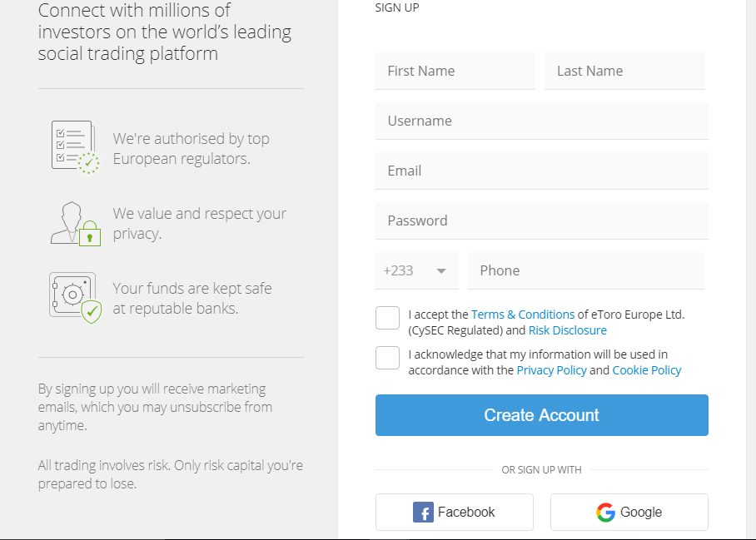756x540 pixels.
Task: Focus the Password field
Action: [x=541, y=221]
